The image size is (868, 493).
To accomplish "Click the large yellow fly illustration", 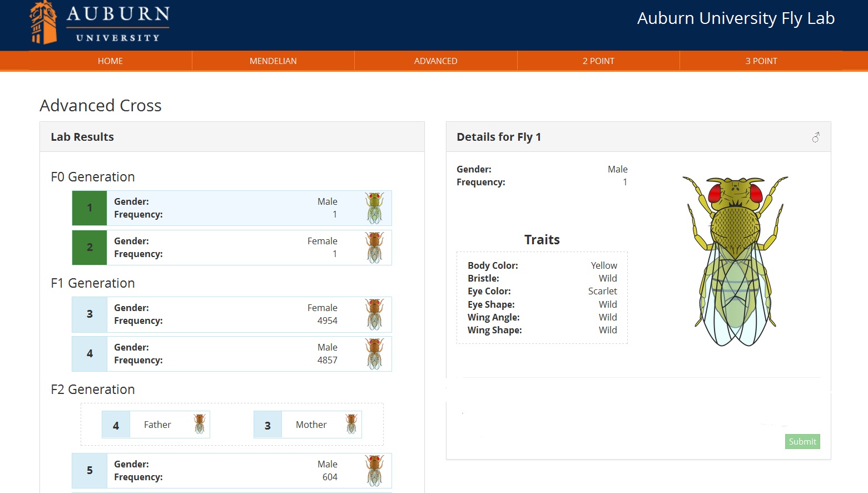I will [x=735, y=260].
